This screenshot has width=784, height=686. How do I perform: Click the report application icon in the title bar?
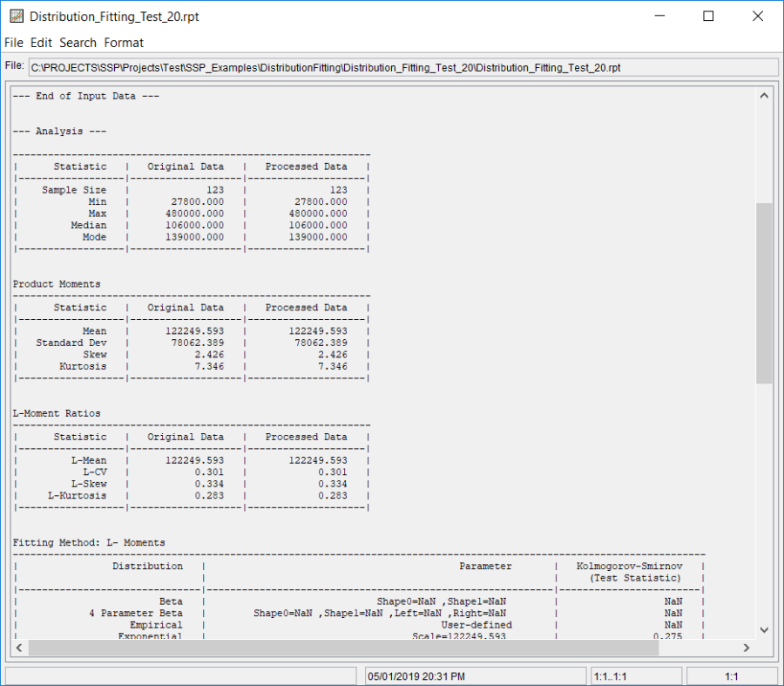(x=15, y=15)
